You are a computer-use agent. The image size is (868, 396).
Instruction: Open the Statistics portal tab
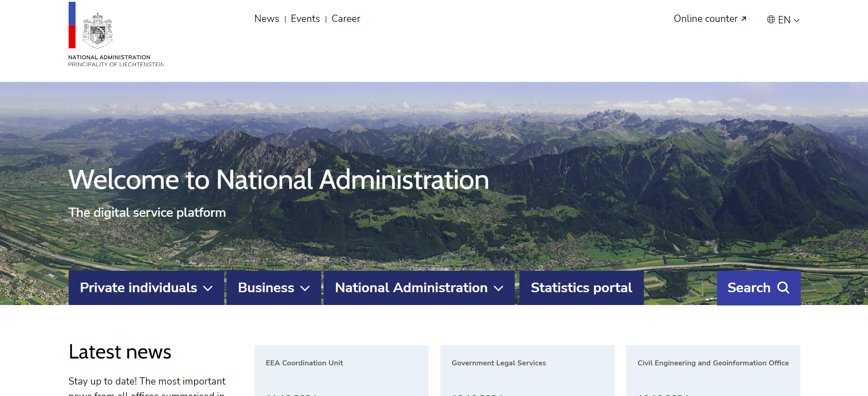(x=581, y=288)
